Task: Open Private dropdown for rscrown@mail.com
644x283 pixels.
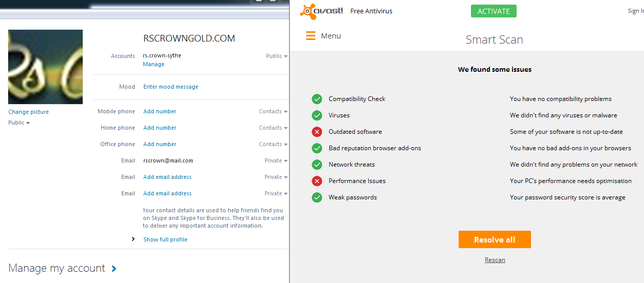Action: (276, 160)
